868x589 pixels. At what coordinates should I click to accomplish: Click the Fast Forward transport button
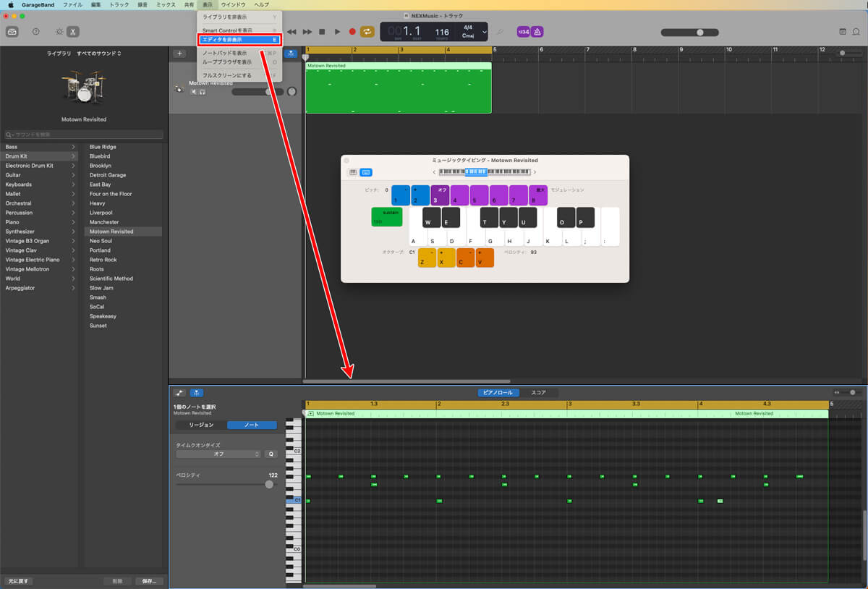pyautogui.click(x=307, y=32)
